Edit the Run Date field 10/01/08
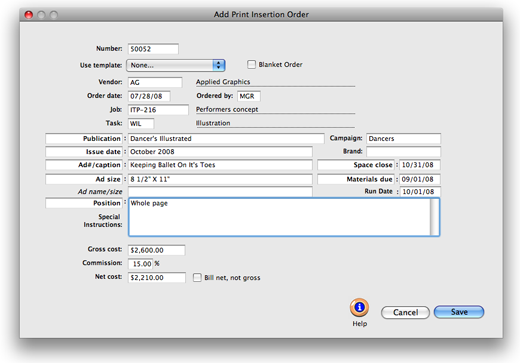 coord(420,192)
